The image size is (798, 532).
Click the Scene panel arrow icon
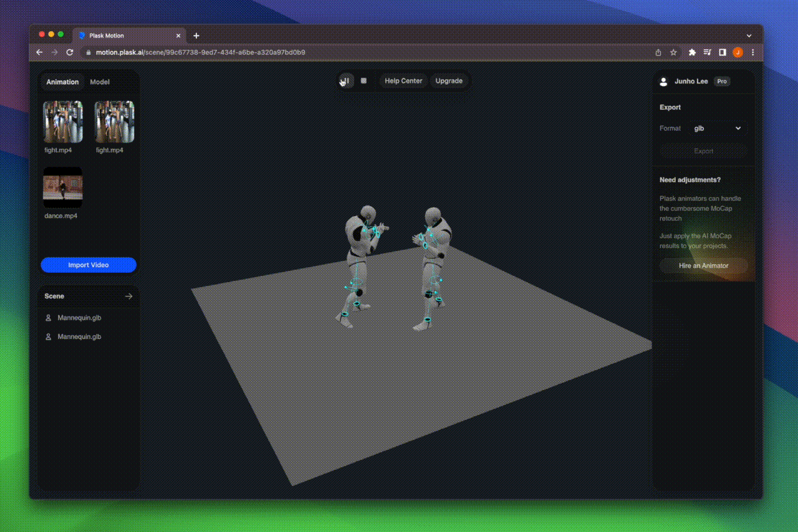click(x=128, y=297)
